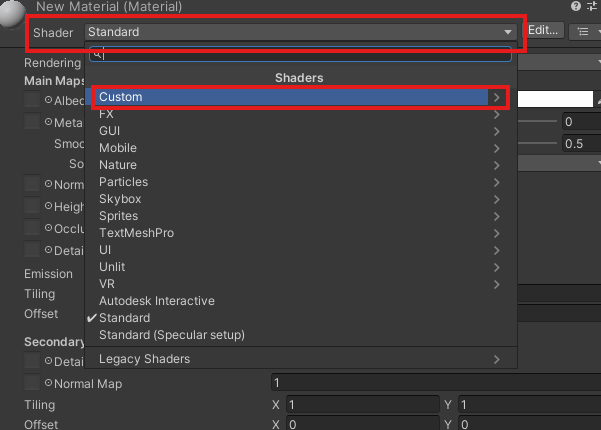
Task: Click the Edit... button
Action: [543, 31]
